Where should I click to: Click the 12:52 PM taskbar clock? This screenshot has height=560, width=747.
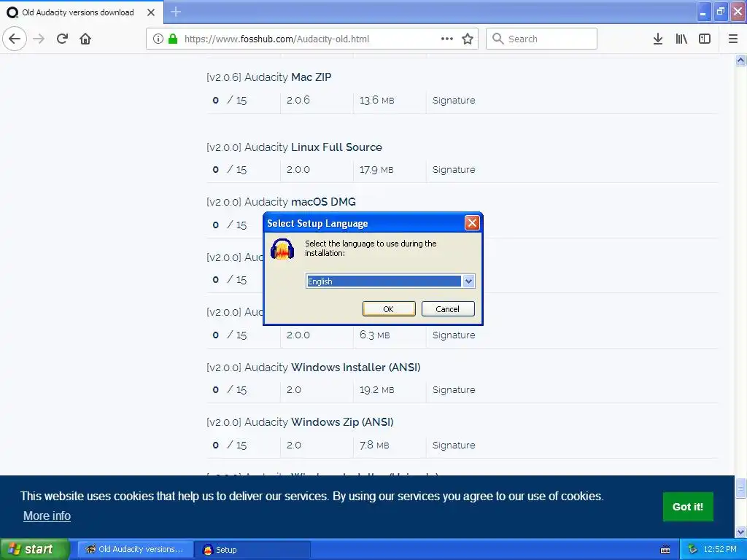tap(720, 550)
